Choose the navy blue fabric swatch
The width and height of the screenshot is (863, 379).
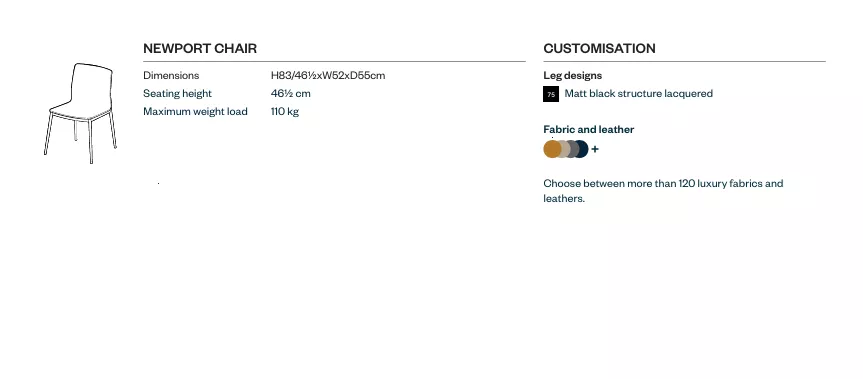pyautogui.click(x=583, y=149)
